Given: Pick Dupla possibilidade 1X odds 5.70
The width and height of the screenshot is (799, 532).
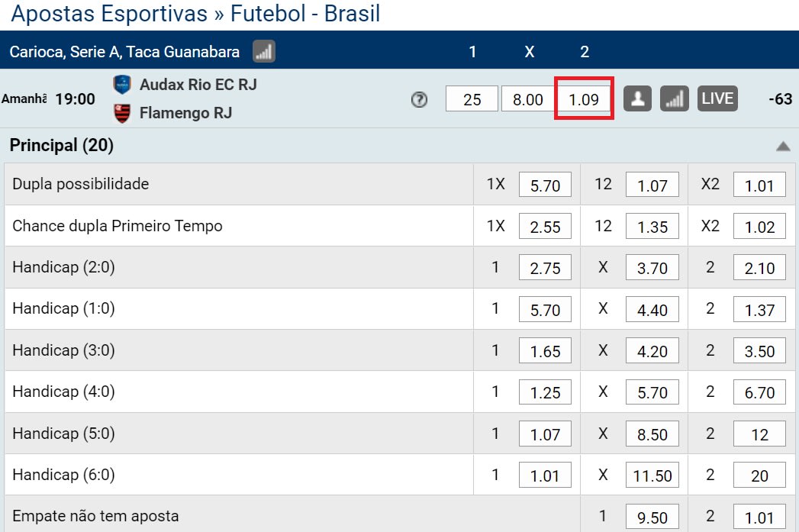Looking at the screenshot, I should tap(545, 185).
